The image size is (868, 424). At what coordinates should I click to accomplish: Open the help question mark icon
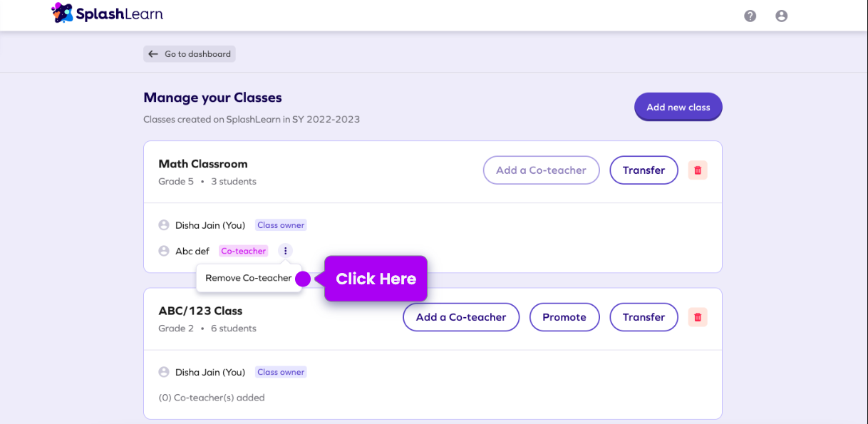(750, 16)
